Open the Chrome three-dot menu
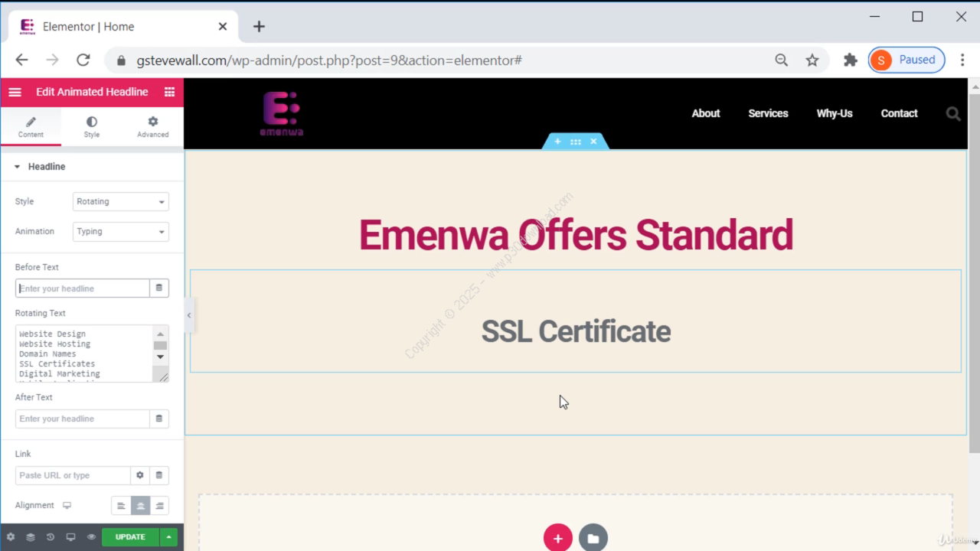The height and width of the screenshot is (551, 980). pos(962,60)
